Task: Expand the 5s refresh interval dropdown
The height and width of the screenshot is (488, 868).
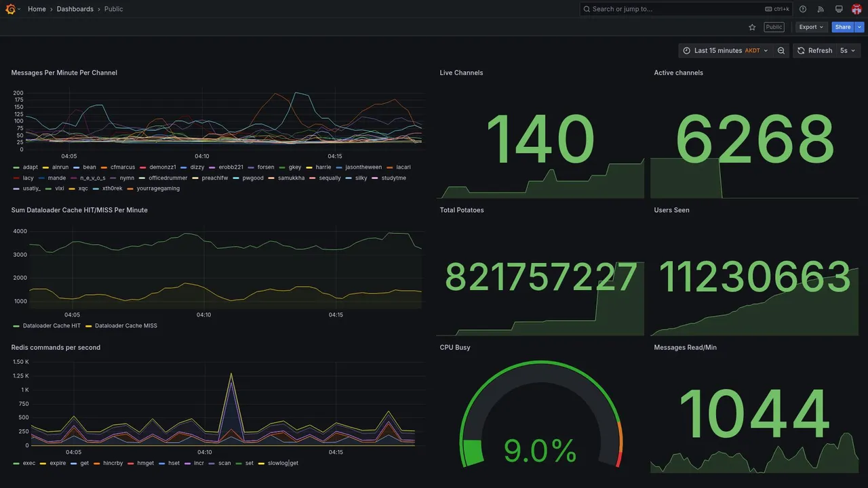Action: pyautogui.click(x=848, y=51)
